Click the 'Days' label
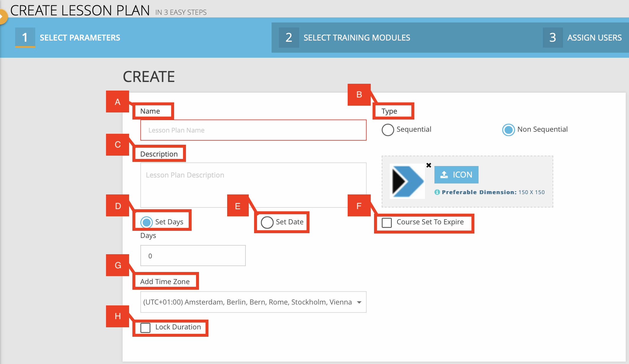The width and height of the screenshot is (629, 364). 148,236
